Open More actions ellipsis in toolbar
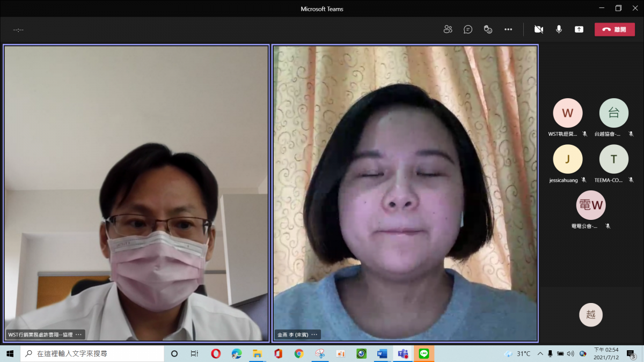Image resolution: width=644 pixels, height=362 pixels. pos(508,29)
